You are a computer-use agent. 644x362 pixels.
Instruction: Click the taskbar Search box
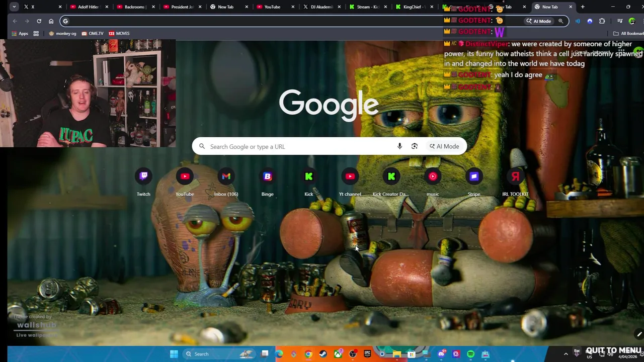coord(219,354)
